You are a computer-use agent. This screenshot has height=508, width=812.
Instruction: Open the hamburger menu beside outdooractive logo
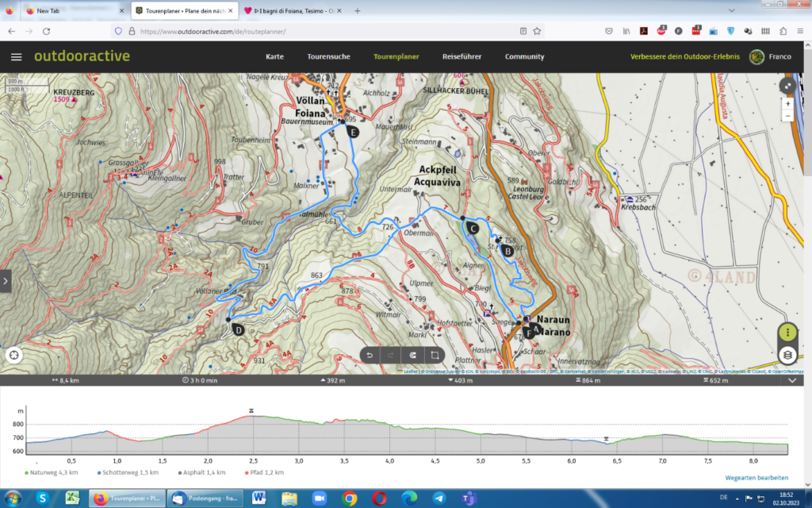coord(16,57)
